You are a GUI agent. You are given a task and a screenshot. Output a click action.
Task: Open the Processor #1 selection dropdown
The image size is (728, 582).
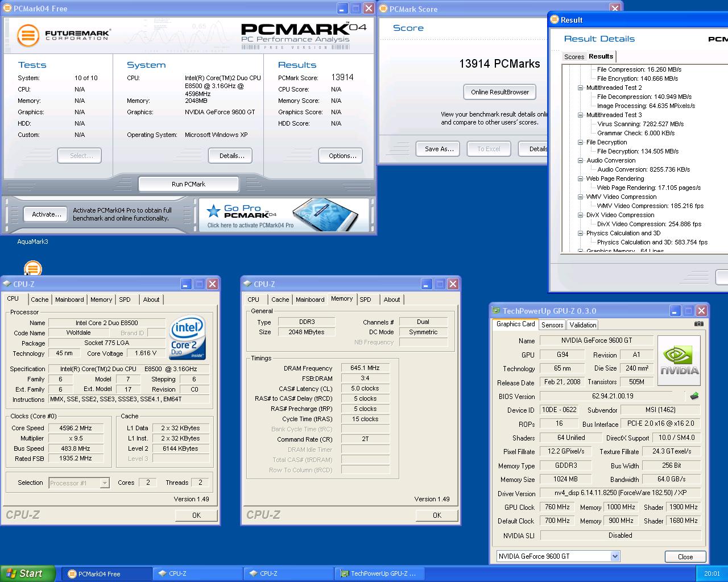tap(105, 483)
